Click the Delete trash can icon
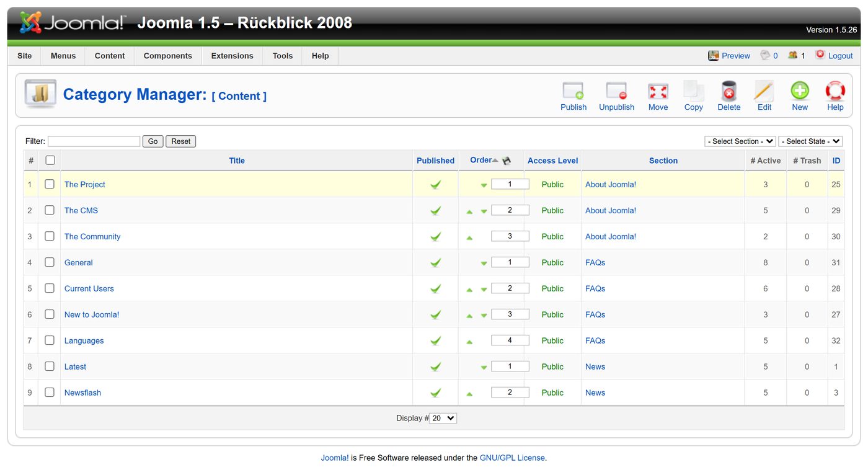 pyautogui.click(x=728, y=92)
